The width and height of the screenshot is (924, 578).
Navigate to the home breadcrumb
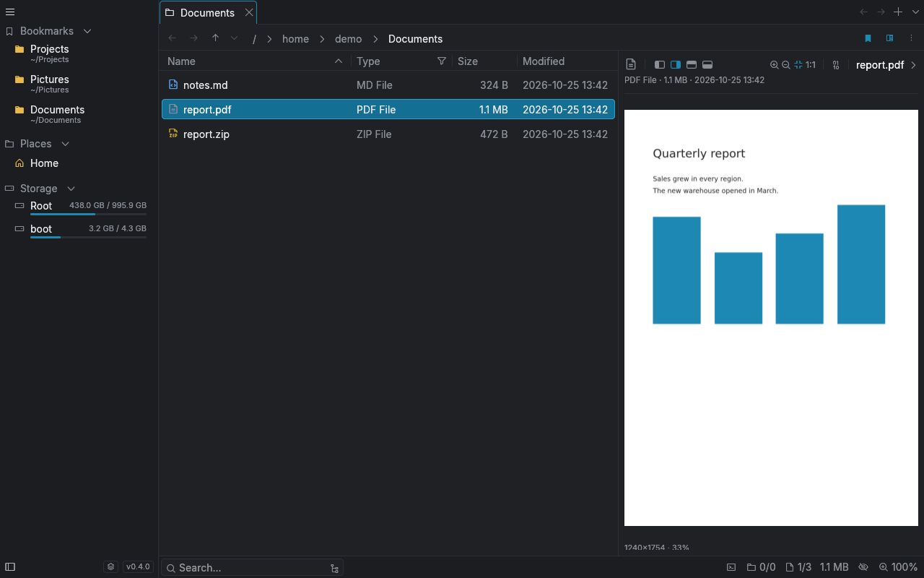point(295,39)
